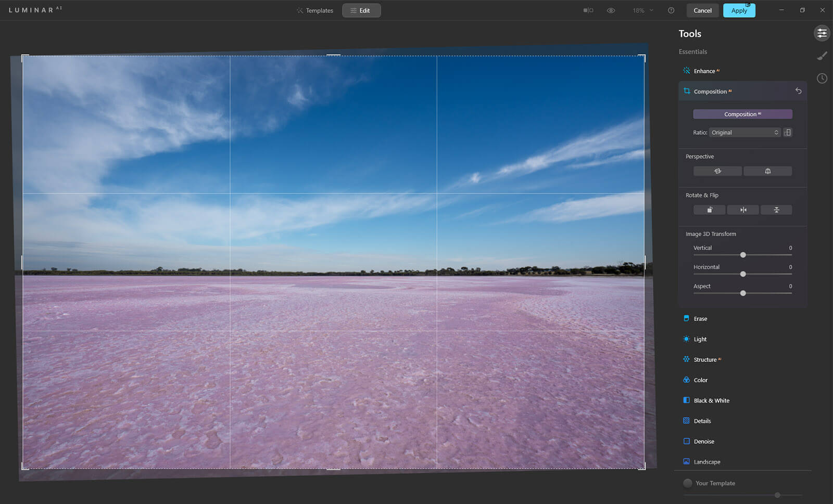Image resolution: width=833 pixels, height=504 pixels.
Task: Switch to the Templates tab
Action: [315, 10]
